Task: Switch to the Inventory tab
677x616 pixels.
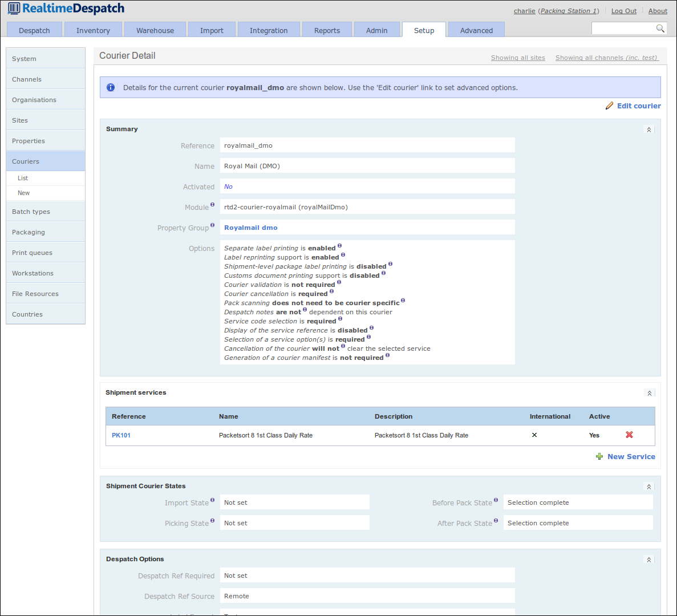Action: click(x=94, y=30)
